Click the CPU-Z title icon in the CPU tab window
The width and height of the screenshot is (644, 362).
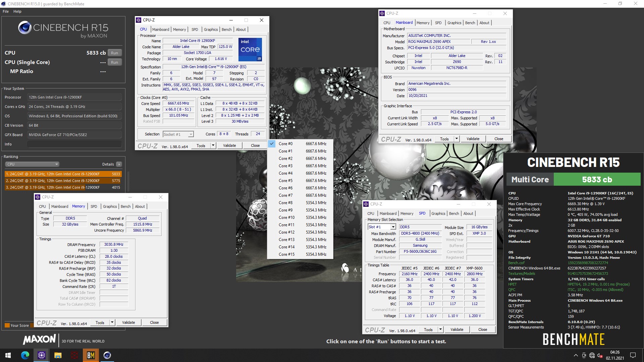[139, 20]
